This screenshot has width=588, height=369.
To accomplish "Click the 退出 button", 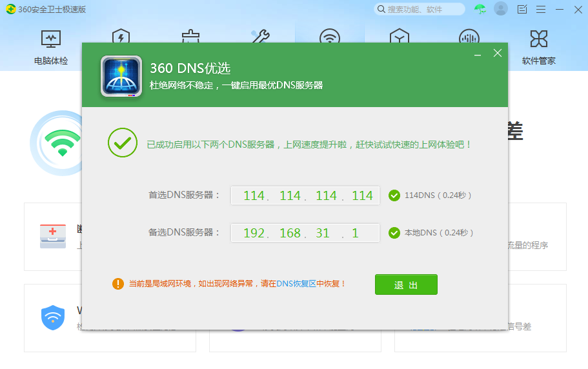I will click(x=406, y=284).
